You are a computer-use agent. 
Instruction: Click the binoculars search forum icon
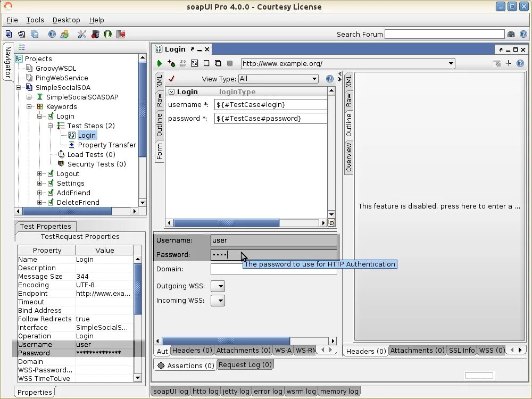(x=511, y=34)
